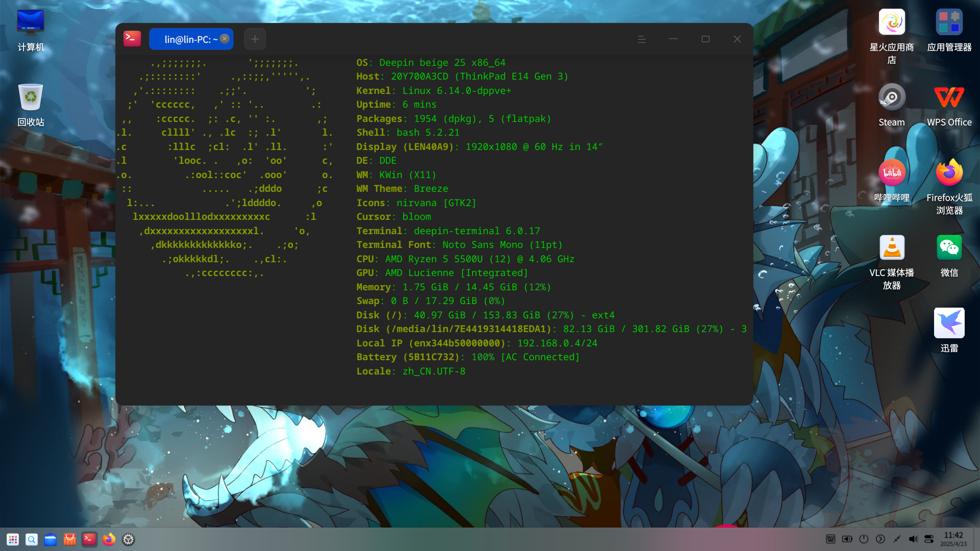Open the 迅雷 Xunlei desktop icon
980x551 pixels.
tap(949, 331)
